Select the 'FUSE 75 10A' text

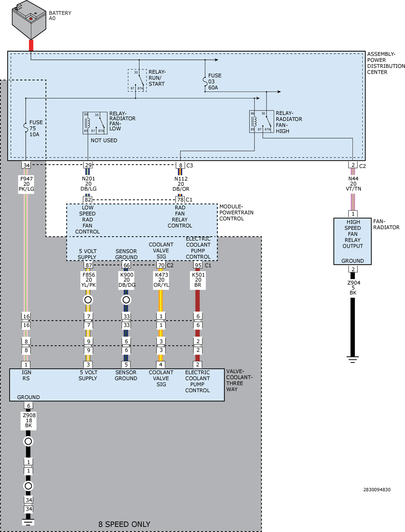(x=36, y=128)
